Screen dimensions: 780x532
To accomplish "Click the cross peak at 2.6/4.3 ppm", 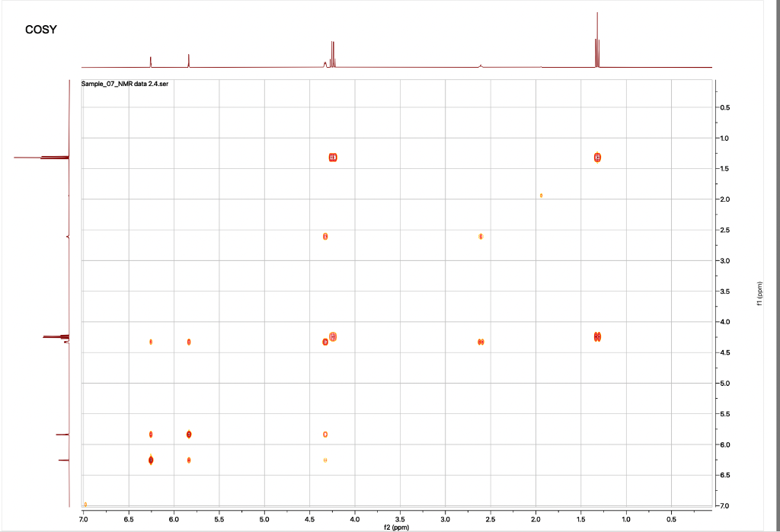I will (480, 342).
